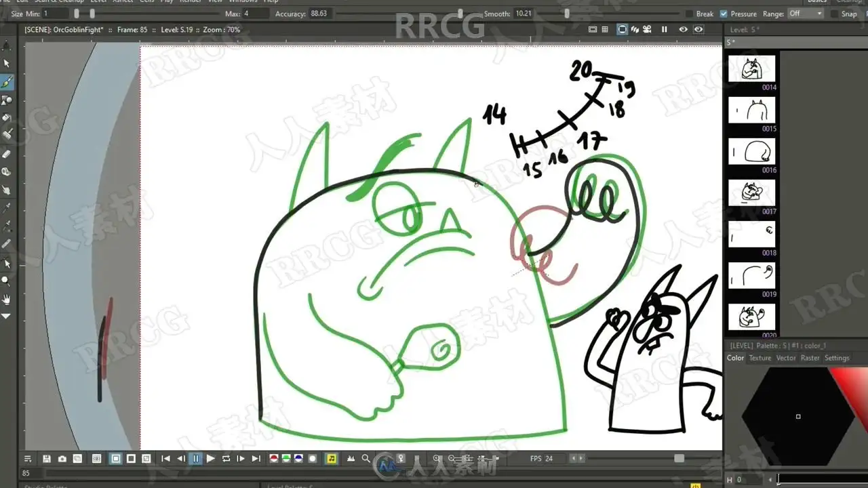The image size is (868, 488).
Task: Select the Tape tool
Action: [7, 171]
